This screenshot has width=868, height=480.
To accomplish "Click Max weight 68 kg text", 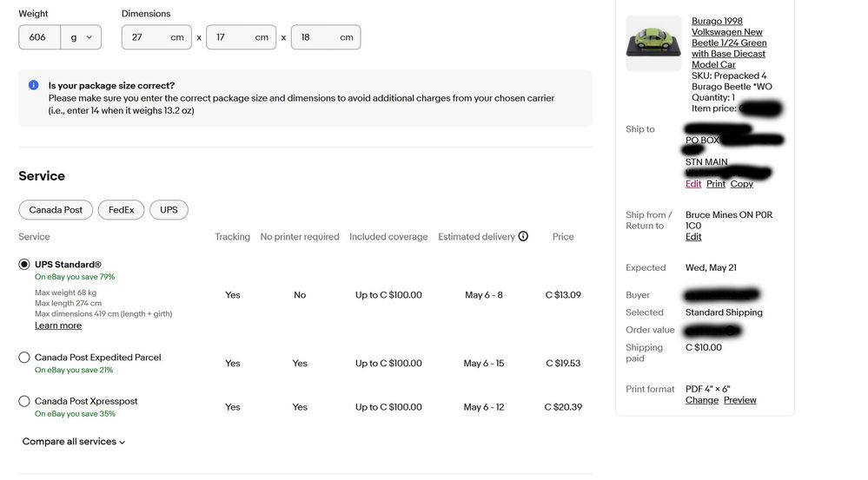I will [65, 293].
